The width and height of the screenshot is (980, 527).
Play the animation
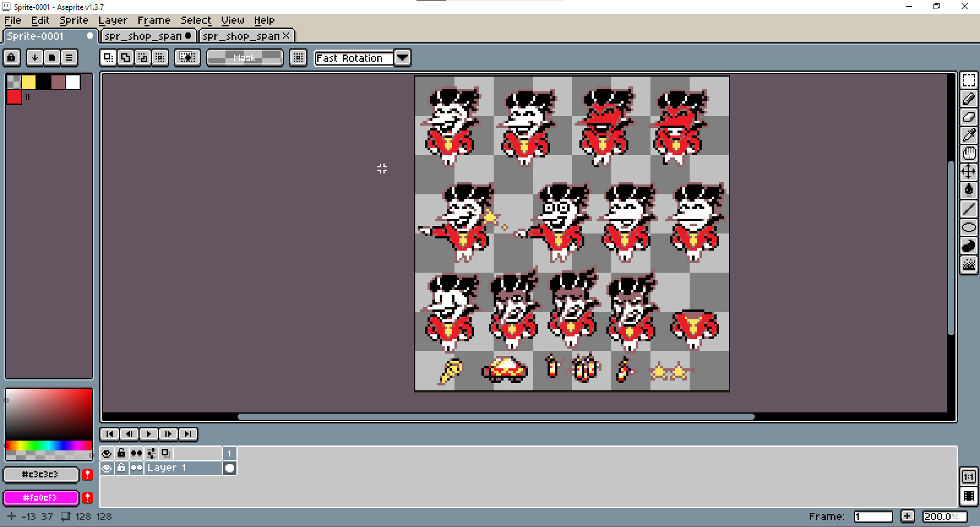pos(148,434)
